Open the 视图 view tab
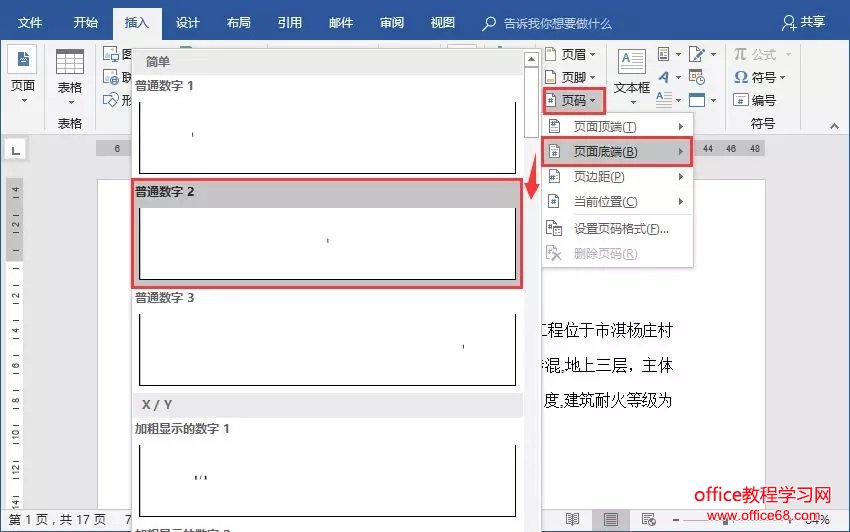Screen dimensions: 850x532 click(442, 23)
